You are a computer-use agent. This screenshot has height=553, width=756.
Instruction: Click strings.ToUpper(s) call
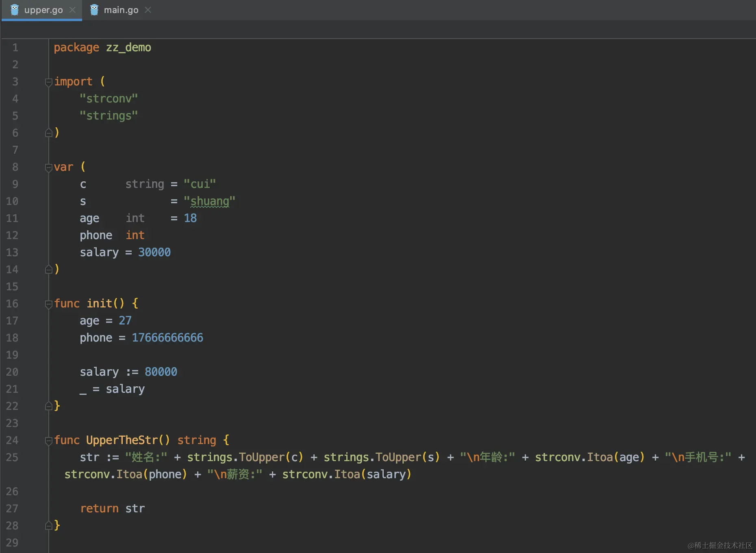point(382,457)
